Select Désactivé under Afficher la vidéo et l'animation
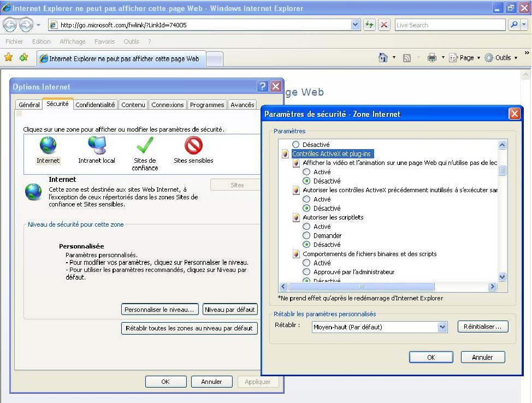The width and height of the screenshot is (532, 403). pyautogui.click(x=306, y=181)
